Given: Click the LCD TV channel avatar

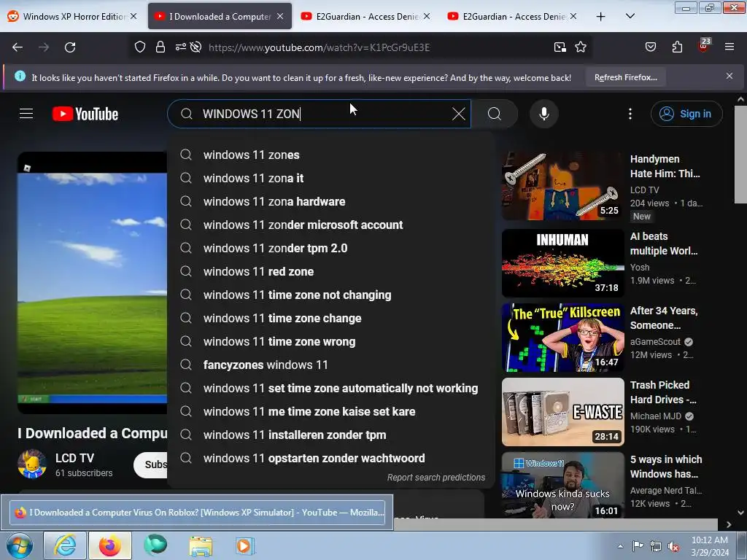Looking at the screenshot, I should (32, 464).
